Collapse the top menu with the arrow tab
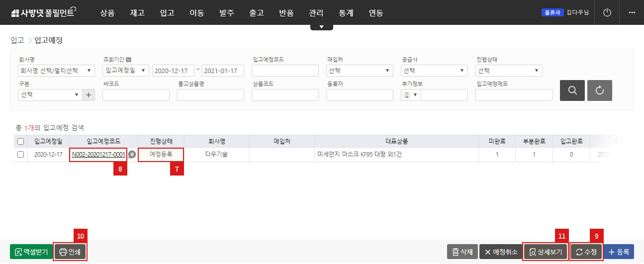 click(x=322, y=27)
